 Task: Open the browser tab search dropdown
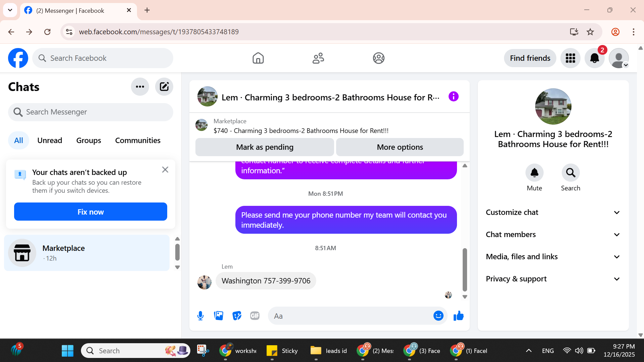[10, 10]
